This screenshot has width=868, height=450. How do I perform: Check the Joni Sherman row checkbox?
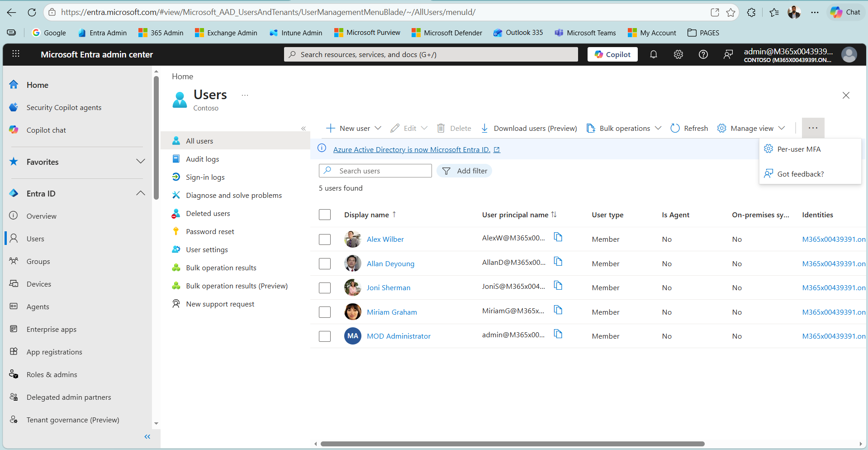click(325, 288)
